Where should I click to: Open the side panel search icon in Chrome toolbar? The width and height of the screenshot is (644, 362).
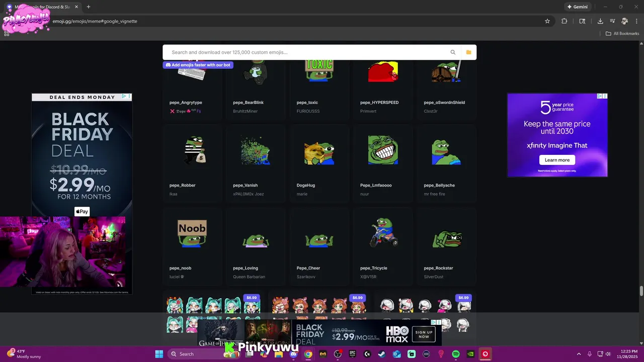tap(582, 21)
